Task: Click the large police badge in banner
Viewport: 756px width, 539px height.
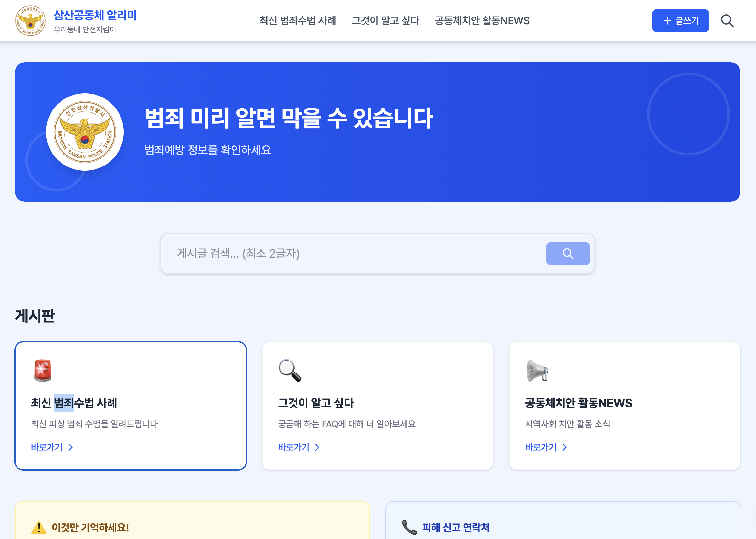Action: point(85,132)
